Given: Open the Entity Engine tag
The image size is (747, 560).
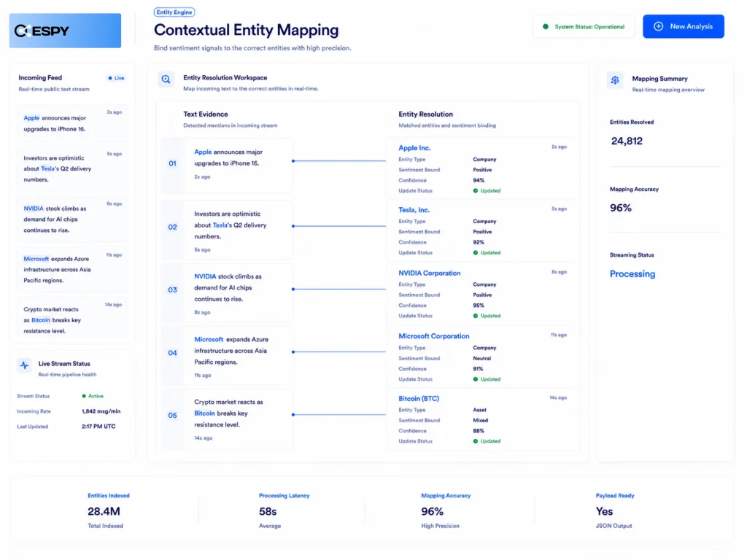Looking at the screenshot, I should pos(174,12).
